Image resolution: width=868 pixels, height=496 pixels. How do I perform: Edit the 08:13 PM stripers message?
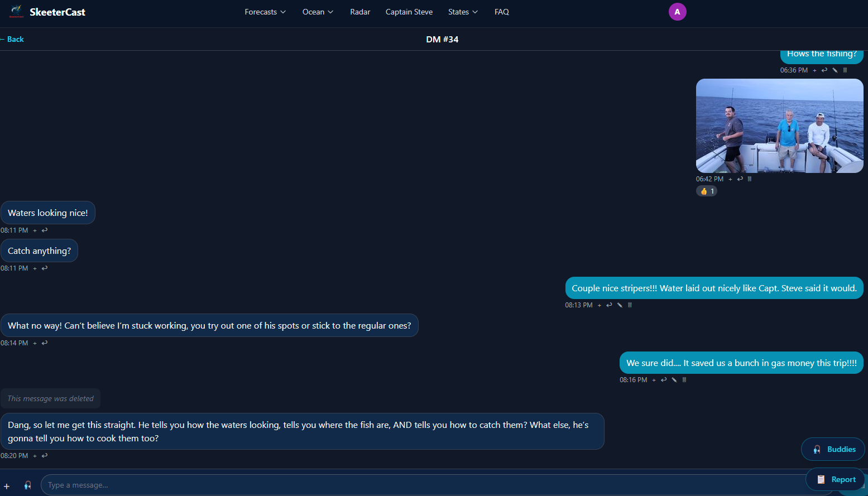[x=620, y=305]
